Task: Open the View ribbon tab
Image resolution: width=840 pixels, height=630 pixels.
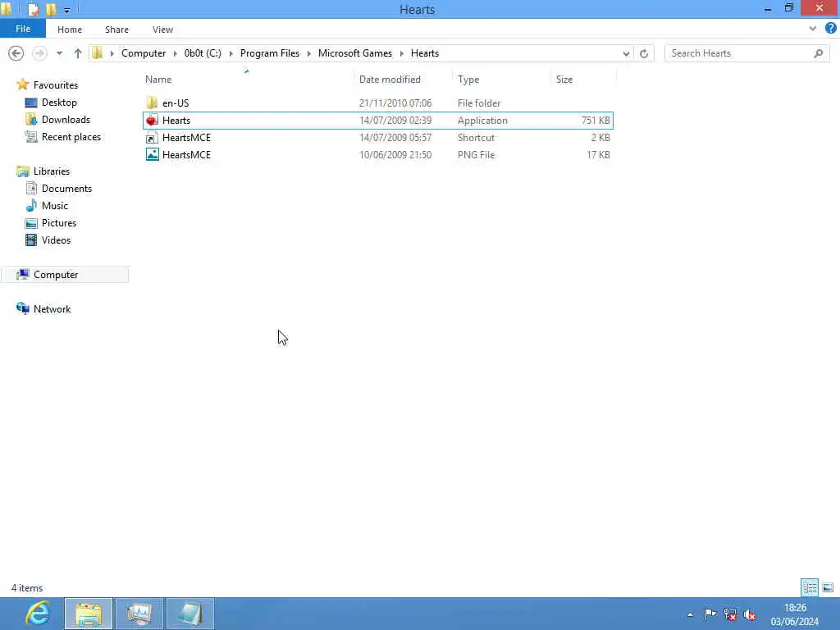Action: pyautogui.click(x=162, y=30)
